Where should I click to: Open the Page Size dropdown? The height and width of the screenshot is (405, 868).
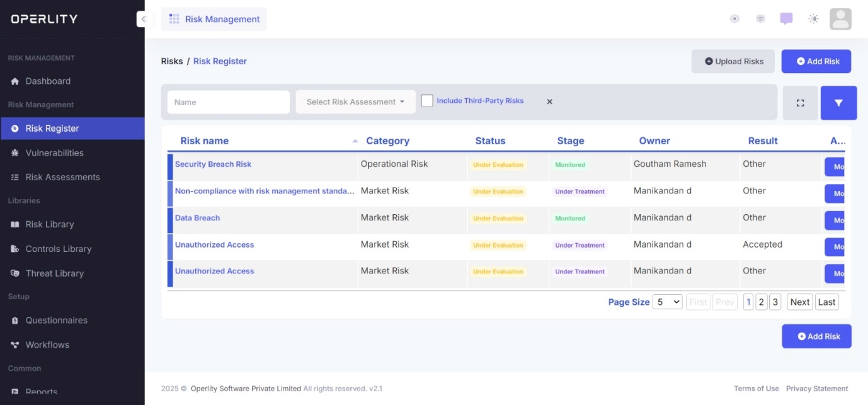(667, 302)
